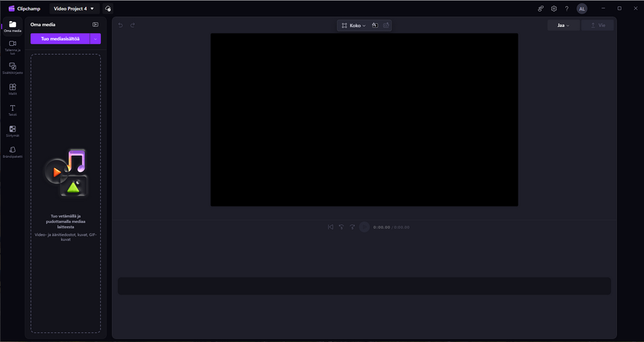This screenshot has height=342, width=644.
Task: Click the Oma media panel heading
Action: click(43, 24)
